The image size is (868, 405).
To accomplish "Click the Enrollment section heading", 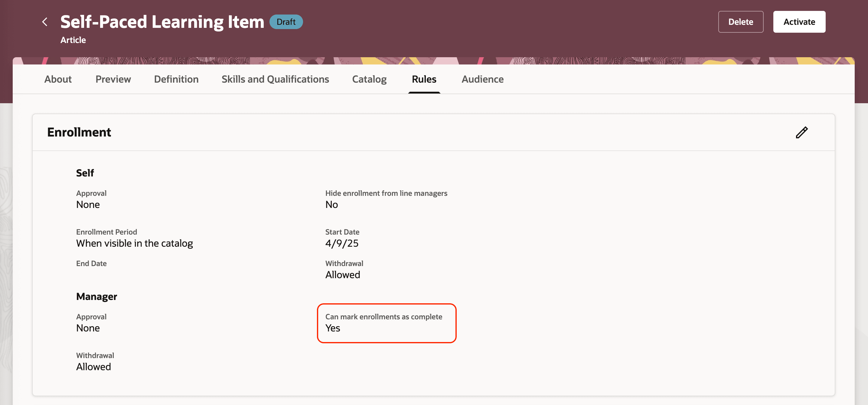I will pyautogui.click(x=79, y=132).
